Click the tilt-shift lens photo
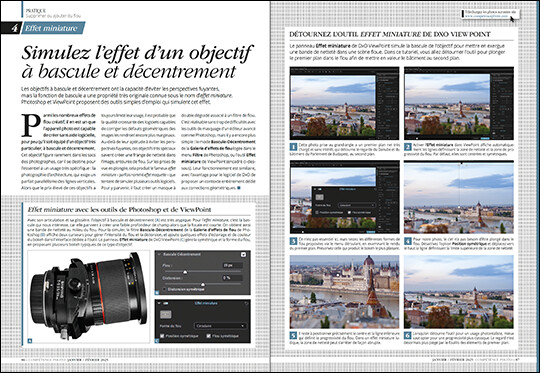The height and width of the screenshot is (373, 540). point(89,297)
